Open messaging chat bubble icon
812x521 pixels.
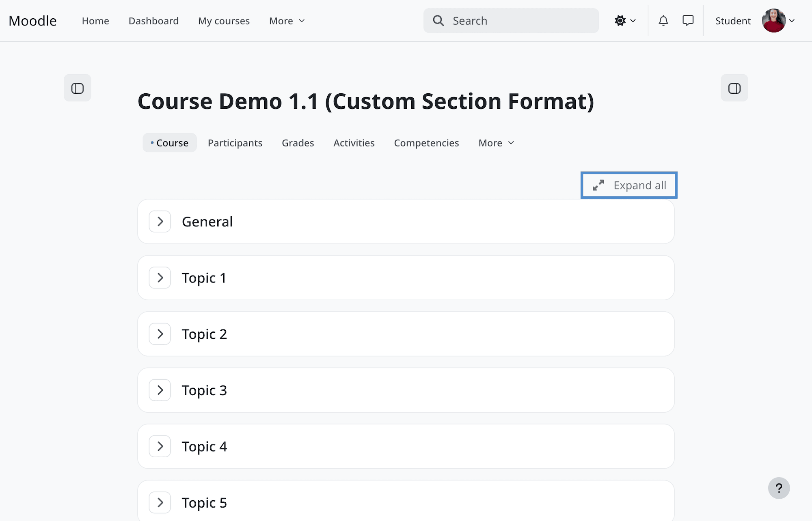pos(688,21)
